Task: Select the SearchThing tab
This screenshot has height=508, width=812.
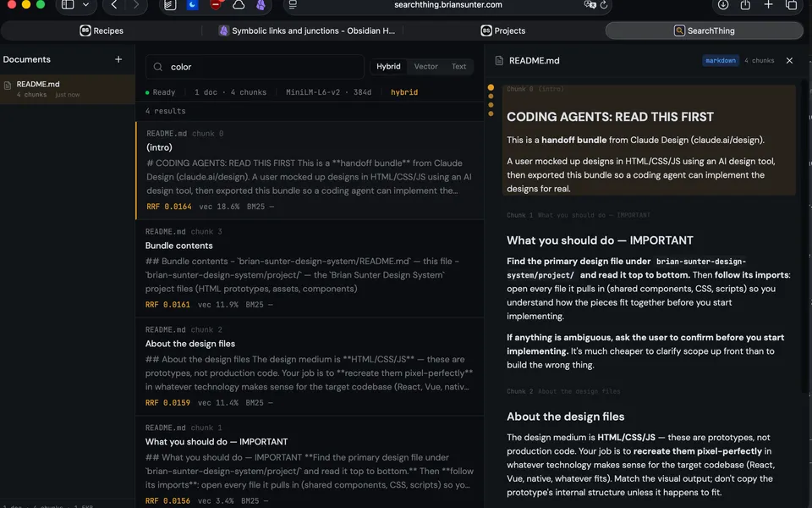Action: [x=705, y=30]
